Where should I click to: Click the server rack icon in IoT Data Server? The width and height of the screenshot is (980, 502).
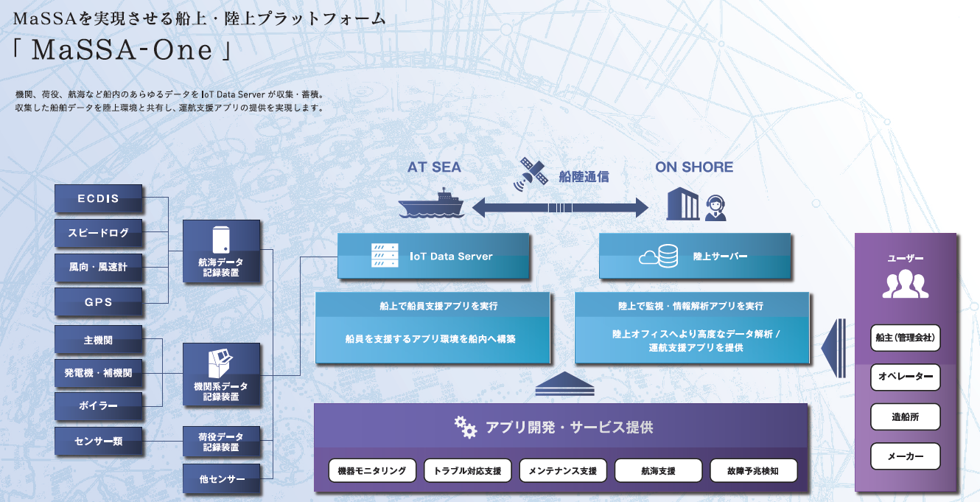pos(385,256)
